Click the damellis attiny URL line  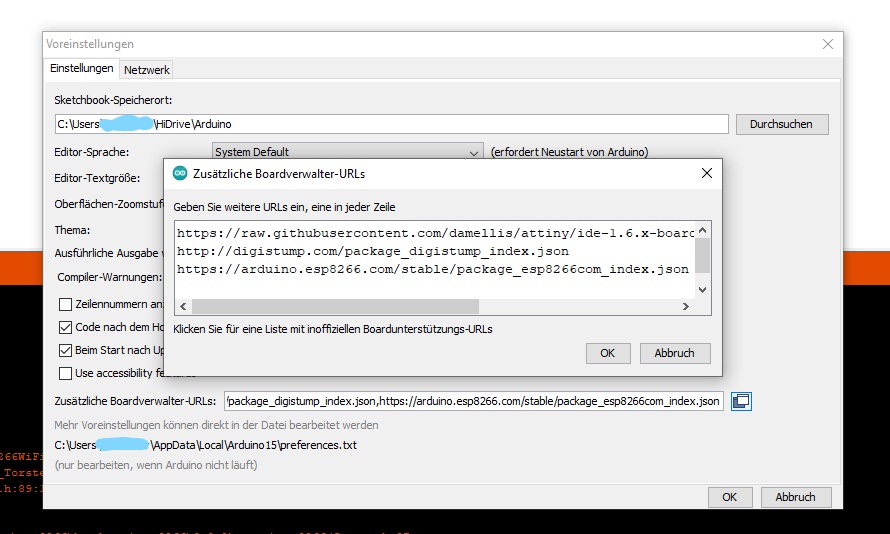click(435, 233)
